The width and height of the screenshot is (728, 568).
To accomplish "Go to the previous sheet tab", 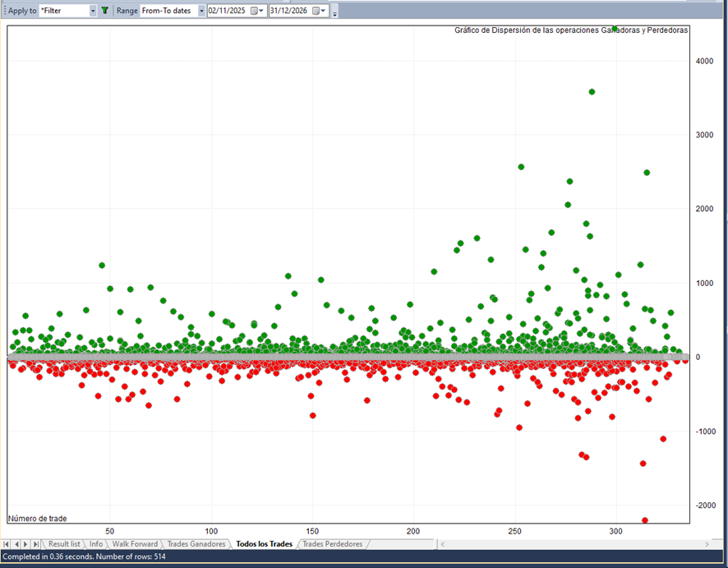I will click(x=16, y=544).
